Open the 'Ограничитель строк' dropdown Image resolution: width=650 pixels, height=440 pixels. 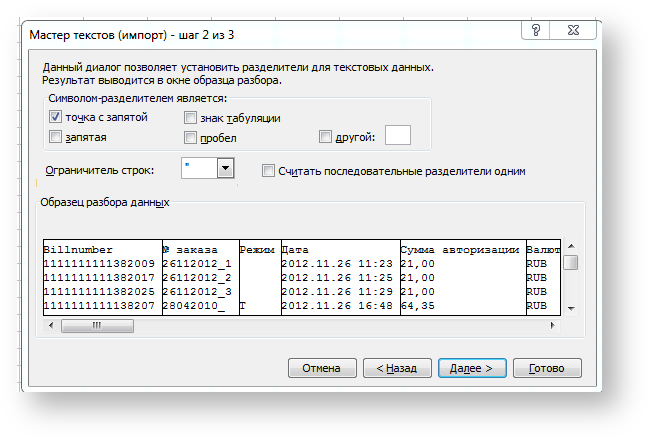point(225,168)
